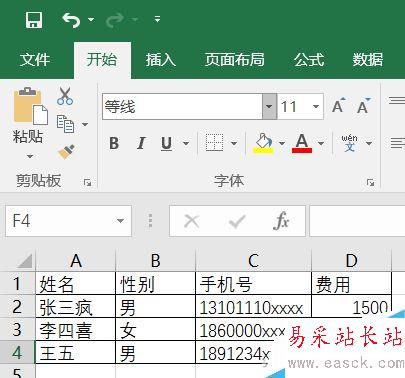The width and height of the screenshot is (405, 378).
Task: Select column D header
Action: click(351, 261)
